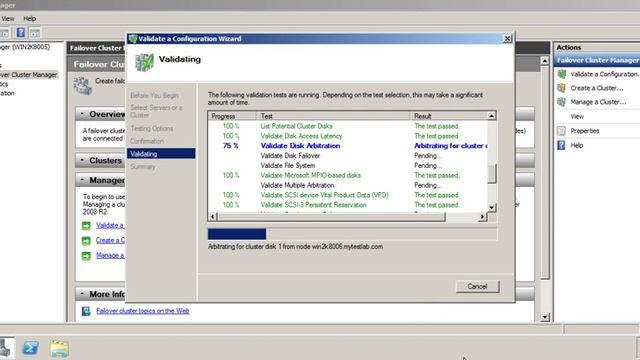Open the Help menu
This screenshot has width=640, height=360.
30,18
